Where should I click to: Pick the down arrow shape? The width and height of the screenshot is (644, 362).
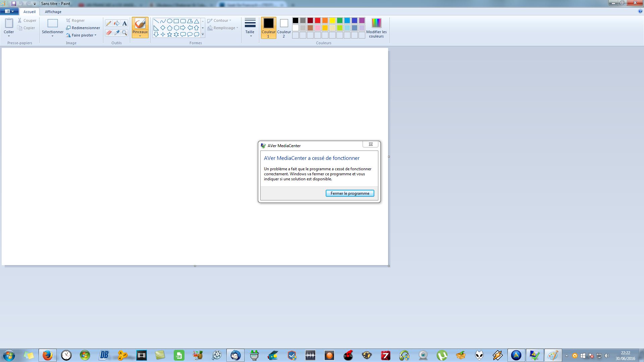click(x=156, y=35)
